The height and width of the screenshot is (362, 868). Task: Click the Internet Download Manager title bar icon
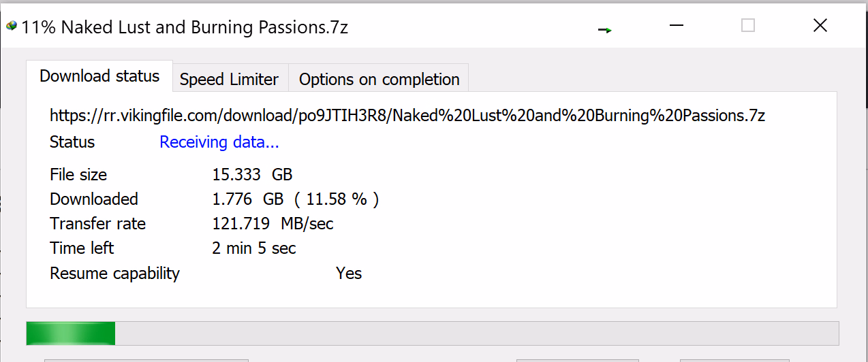tap(12, 27)
